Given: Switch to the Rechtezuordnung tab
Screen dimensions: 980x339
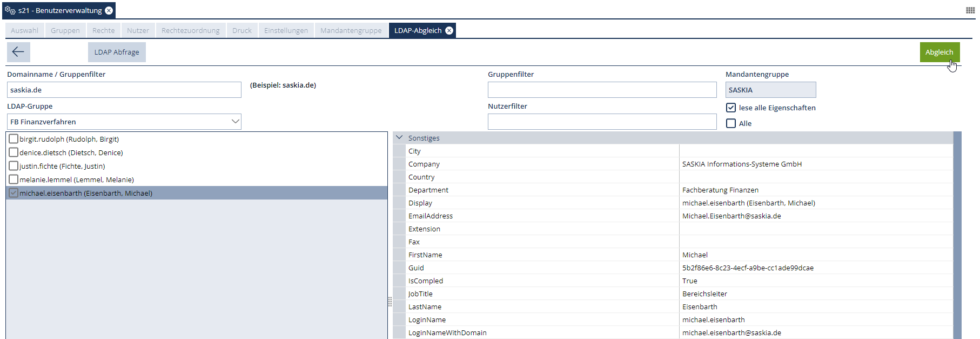Looking at the screenshot, I should point(190,31).
